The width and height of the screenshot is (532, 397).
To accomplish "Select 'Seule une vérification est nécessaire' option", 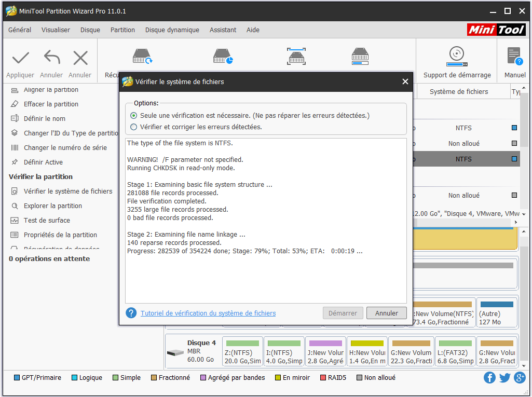I will point(134,116).
